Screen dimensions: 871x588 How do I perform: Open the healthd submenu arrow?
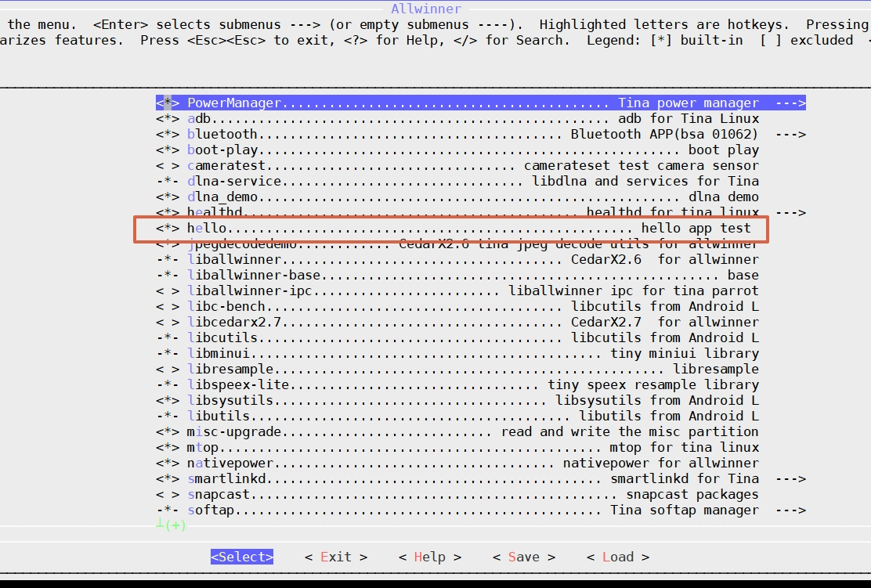coord(790,212)
